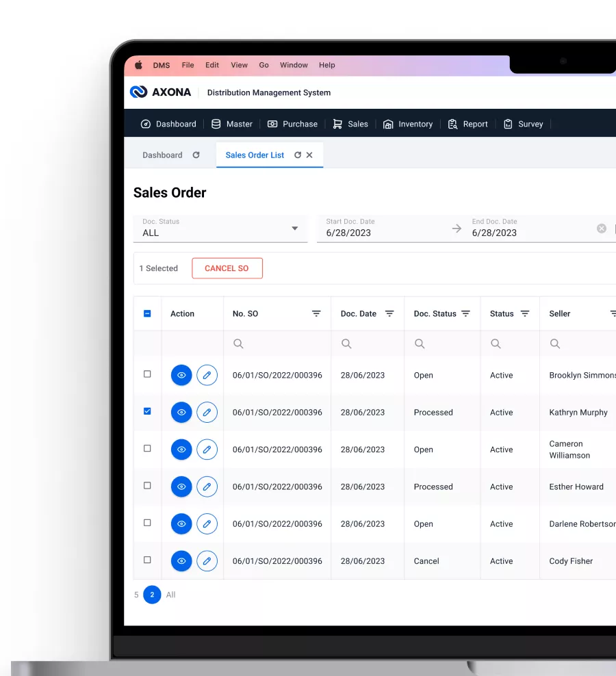
Task: Click the Apple logo in menu bar
Action: [x=138, y=65]
